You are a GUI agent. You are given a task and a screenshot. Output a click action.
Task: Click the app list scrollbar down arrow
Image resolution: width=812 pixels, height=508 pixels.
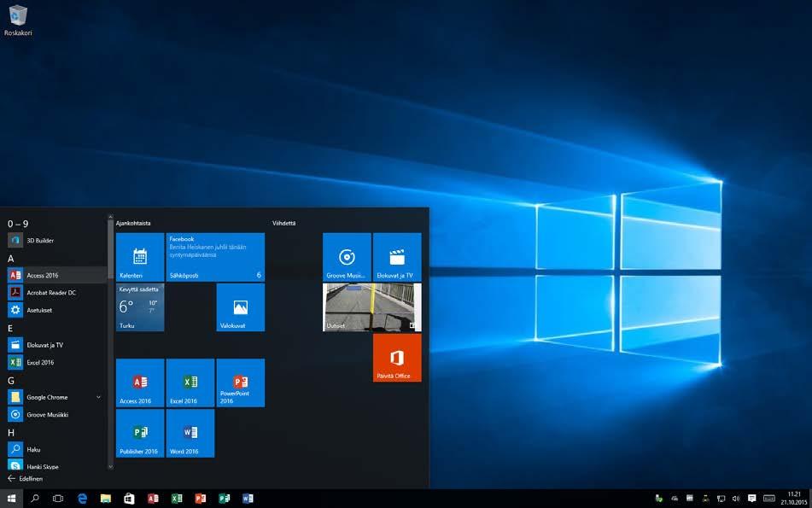[x=110, y=466]
